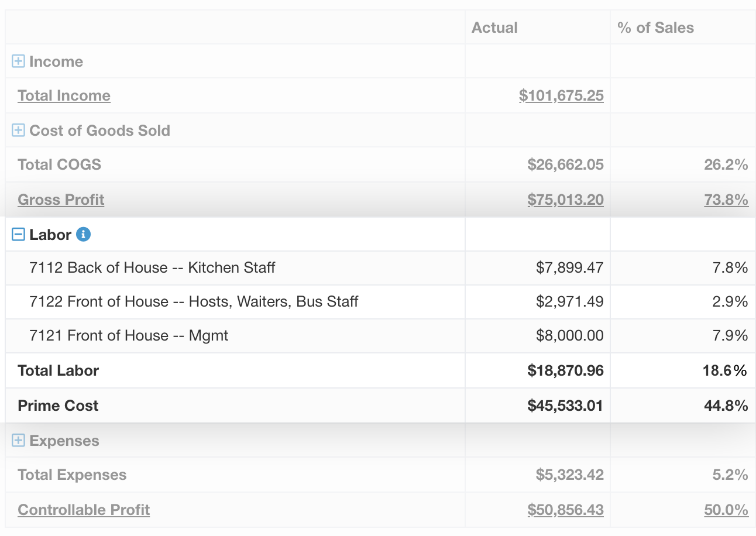
Task: Click the % of Sales column header
Action: (655, 28)
